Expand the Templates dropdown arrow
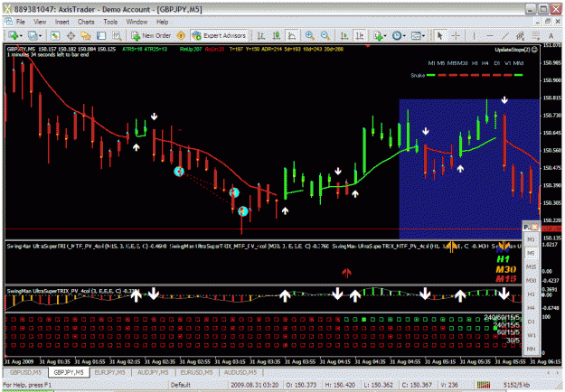565x392 pixels. coord(423,35)
